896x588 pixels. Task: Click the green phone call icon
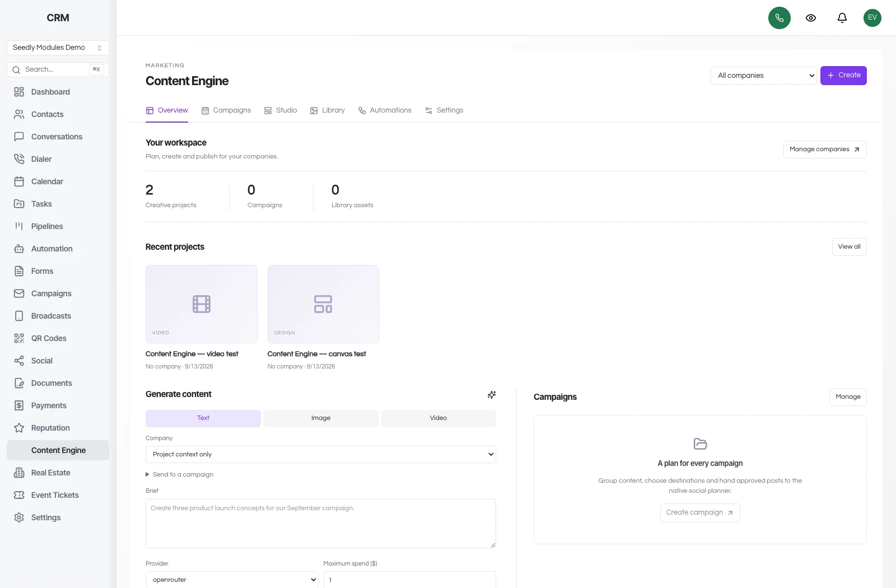(x=779, y=18)
